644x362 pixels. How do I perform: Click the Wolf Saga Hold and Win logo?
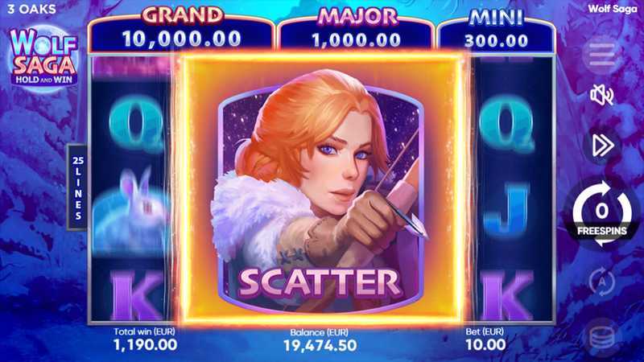tap(43, 56)
